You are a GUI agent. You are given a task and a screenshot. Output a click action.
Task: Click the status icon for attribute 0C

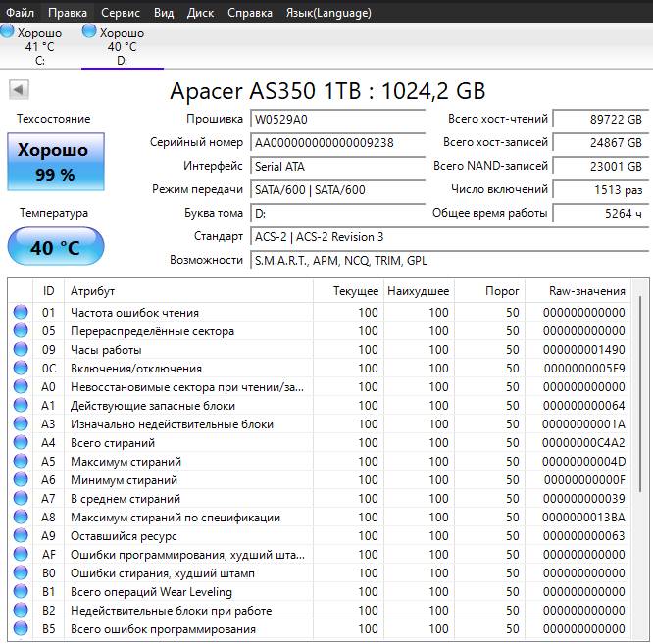[21, 368]
